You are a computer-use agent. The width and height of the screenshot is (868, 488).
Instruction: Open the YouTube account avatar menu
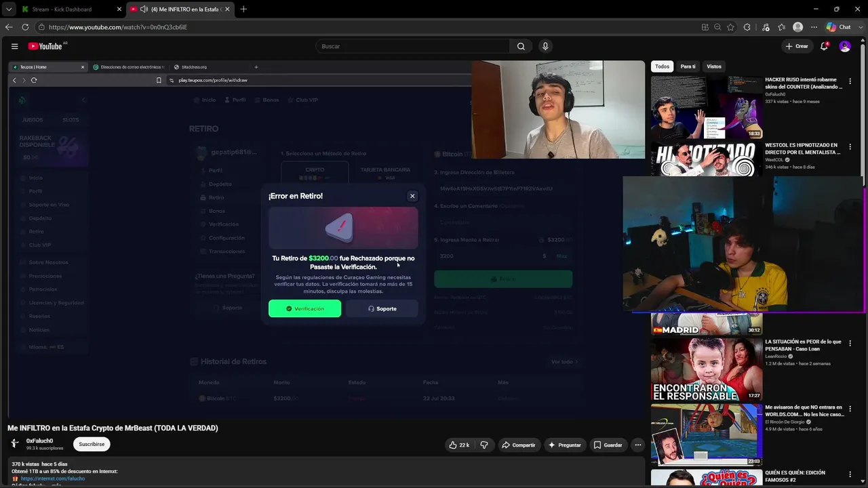[845, 46]
